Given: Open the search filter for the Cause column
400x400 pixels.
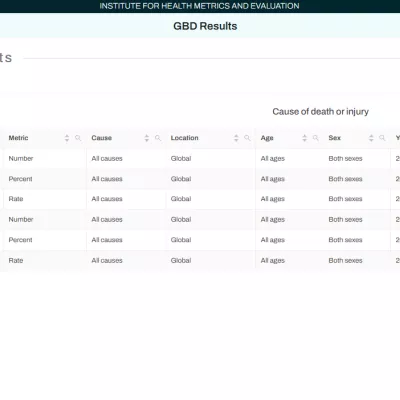Looking at the screenshot, I should click(158, 138).
